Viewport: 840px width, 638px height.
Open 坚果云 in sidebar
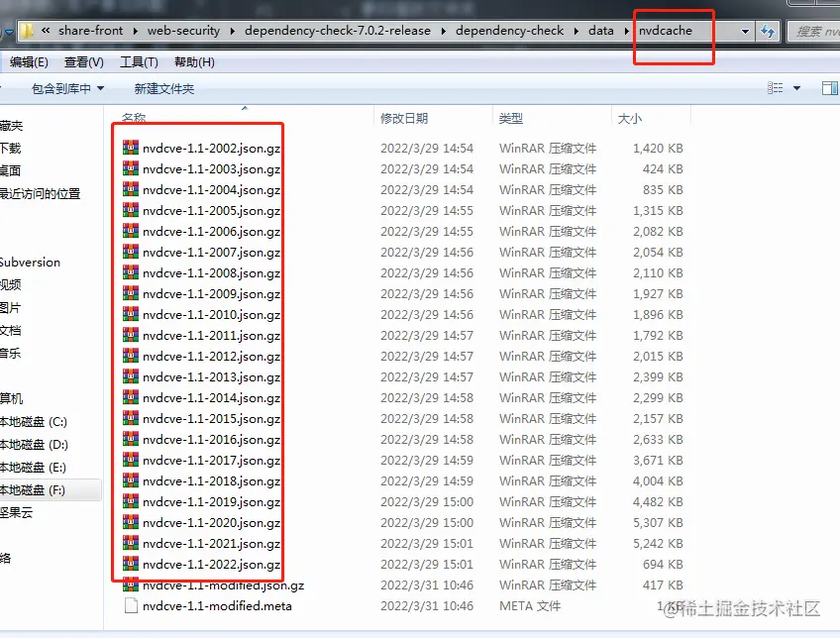click(x=16, y=512)
